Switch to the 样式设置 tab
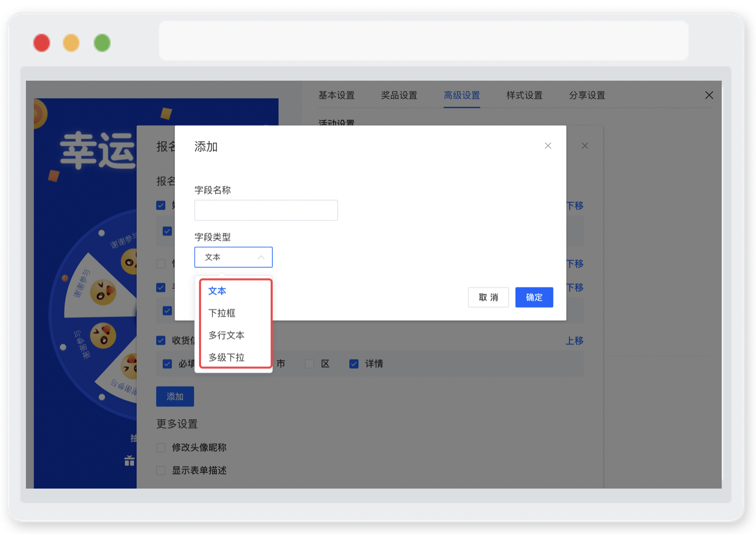Image resolution: width=756 pixels, height=534 pixels. pos(524,95)
